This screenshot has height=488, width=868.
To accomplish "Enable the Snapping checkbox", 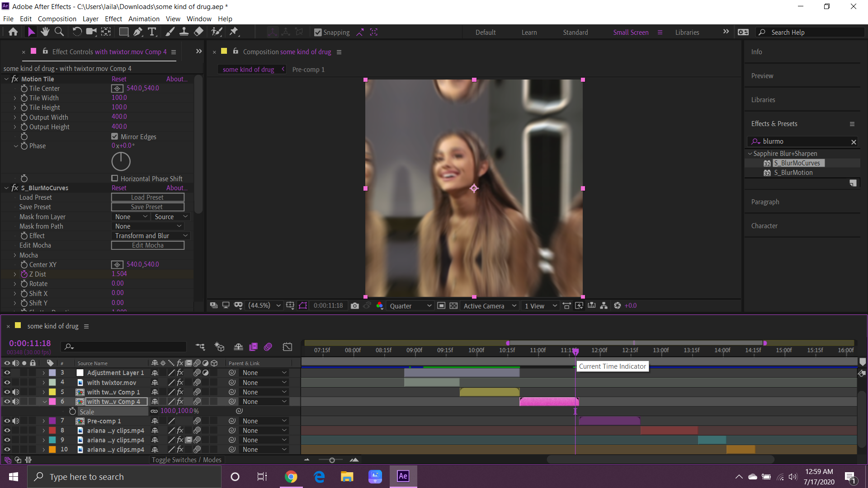I will click(x=318, y=32).
